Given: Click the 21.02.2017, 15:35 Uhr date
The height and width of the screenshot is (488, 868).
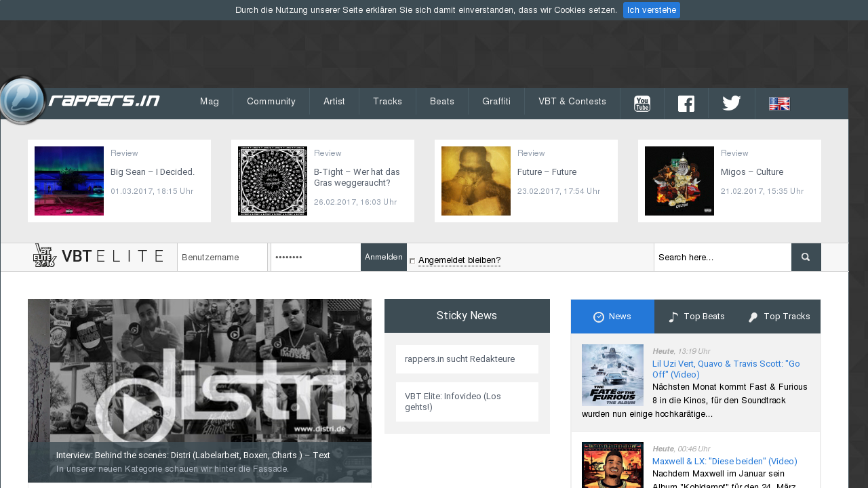Looking at the screenshot, I should coord(762,192).
